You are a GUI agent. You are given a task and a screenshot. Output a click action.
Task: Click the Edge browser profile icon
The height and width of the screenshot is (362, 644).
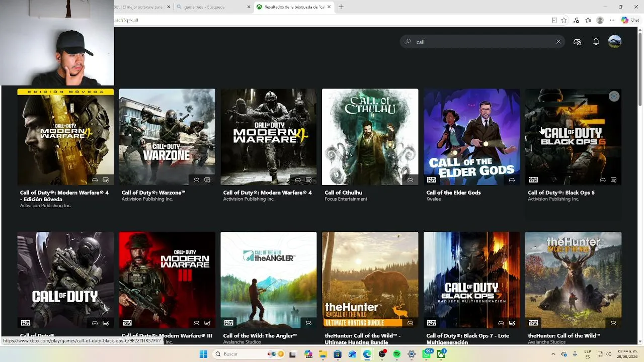[600, 20]
